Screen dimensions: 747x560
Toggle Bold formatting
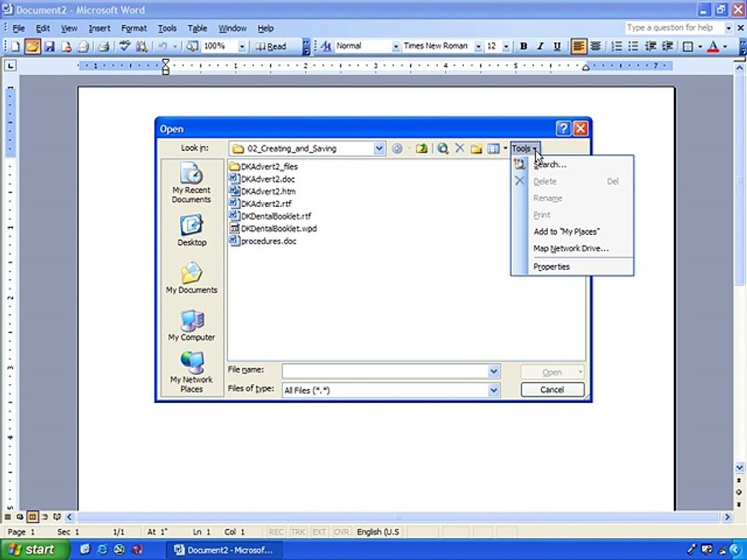pos(524,46)
